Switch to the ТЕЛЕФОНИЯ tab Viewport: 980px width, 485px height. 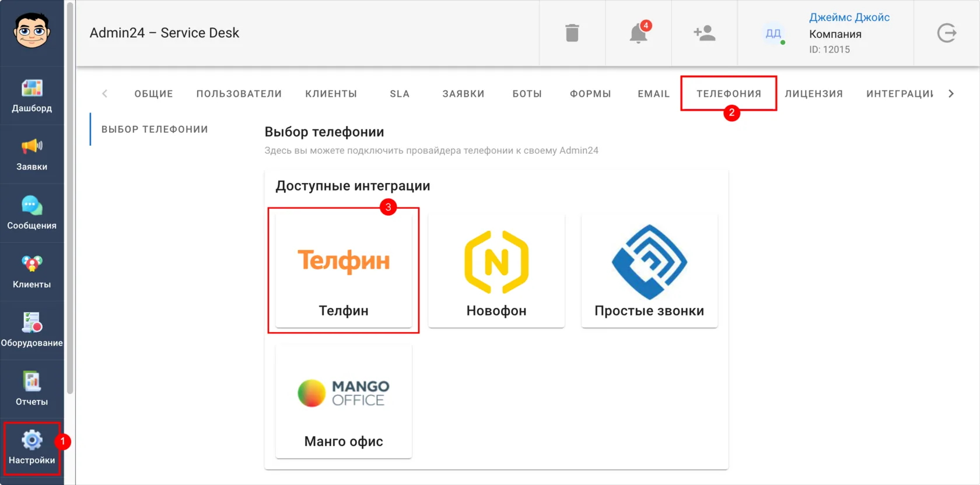pos(729,94)
